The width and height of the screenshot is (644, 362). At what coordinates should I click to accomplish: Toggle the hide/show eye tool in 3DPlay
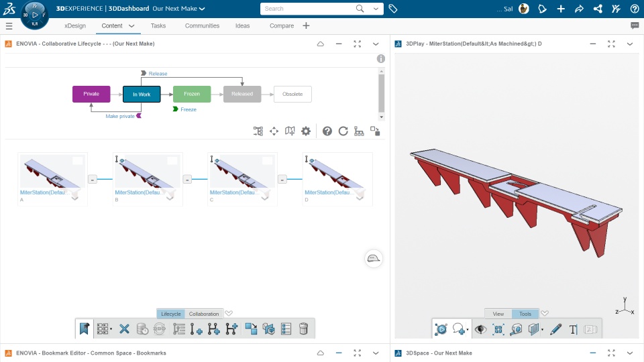point(480,329)
